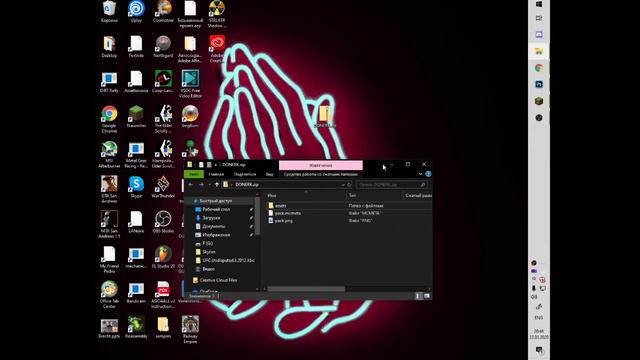
Task: Open WarThunder desktop shortcut
Action: pyautogui.click(x=163, y=187)
